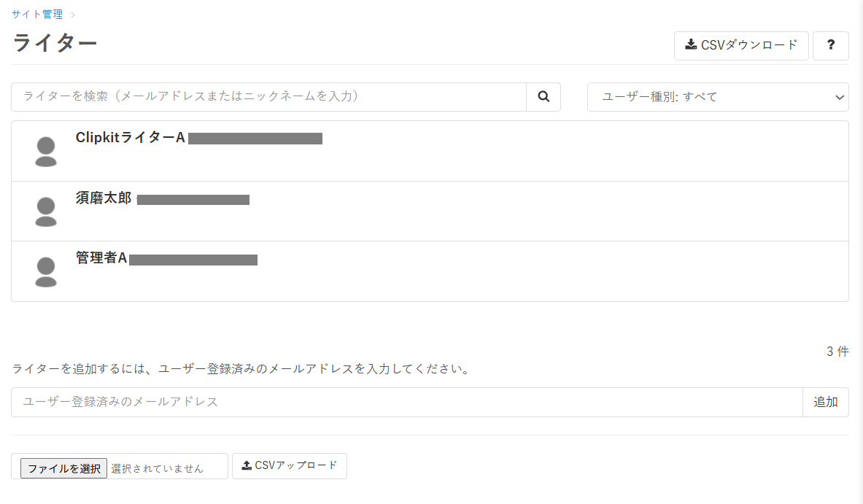This screenshot has height=504, width=863.
Task: Open the ユーザー種別: すべて dropdown
Action: click(718, 97)
